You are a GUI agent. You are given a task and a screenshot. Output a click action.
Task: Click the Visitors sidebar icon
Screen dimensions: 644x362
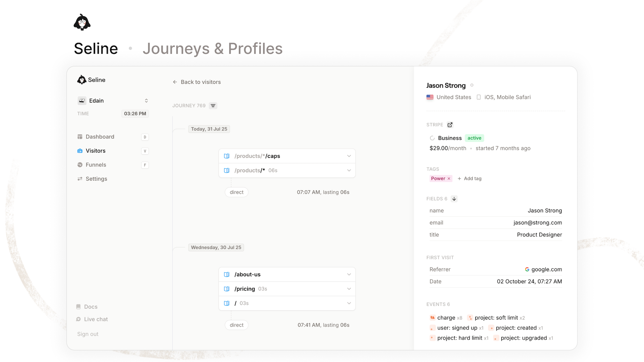point(80,151)
